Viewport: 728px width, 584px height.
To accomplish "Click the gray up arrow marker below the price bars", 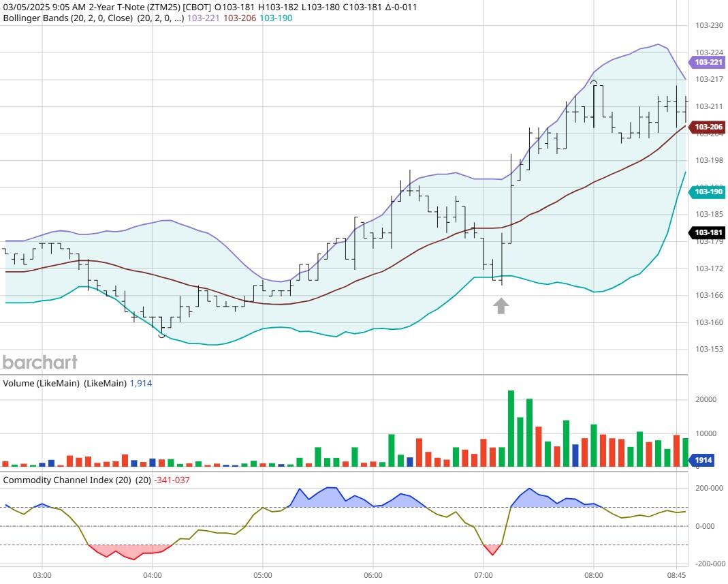I will [501, 306].
